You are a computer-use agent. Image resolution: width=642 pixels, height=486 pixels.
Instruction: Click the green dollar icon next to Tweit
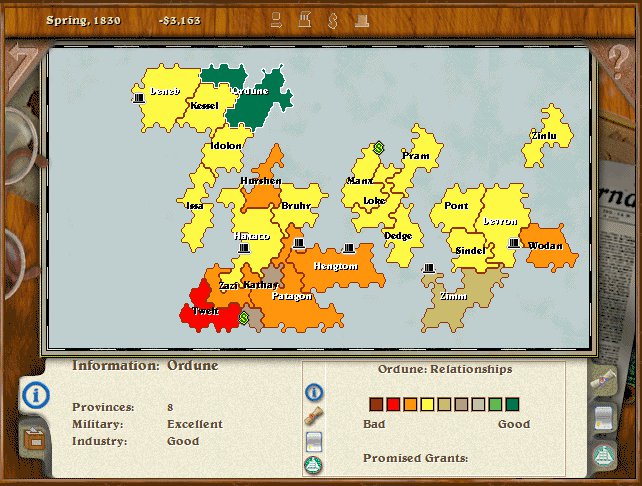click(x=244, y=318)
